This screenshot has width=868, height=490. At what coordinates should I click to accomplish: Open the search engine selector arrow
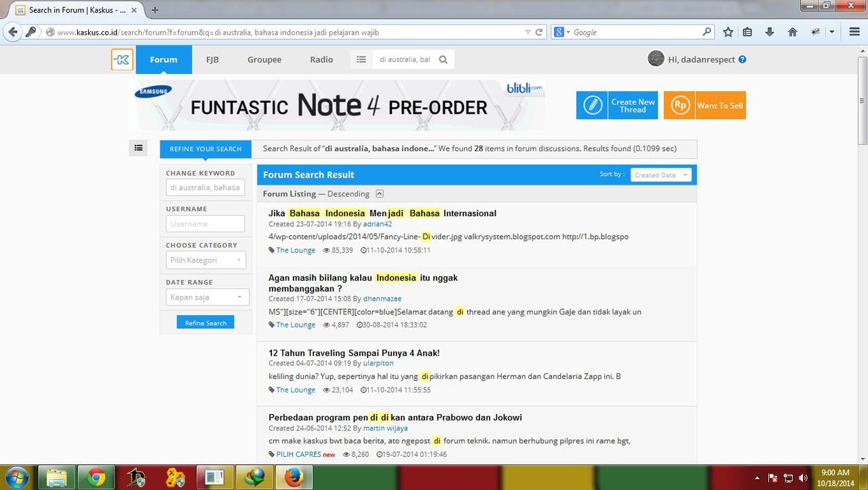(568, 32)
